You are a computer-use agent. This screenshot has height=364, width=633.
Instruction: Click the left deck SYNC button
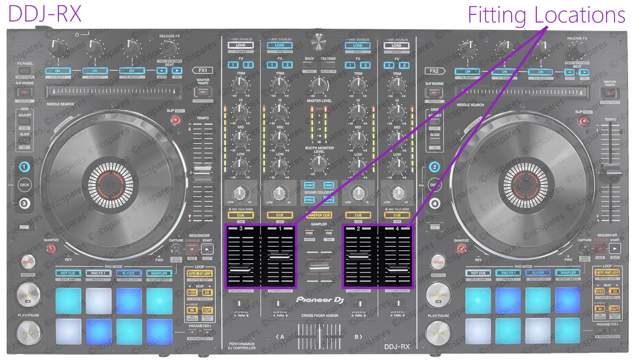click(x=28, y=262)
